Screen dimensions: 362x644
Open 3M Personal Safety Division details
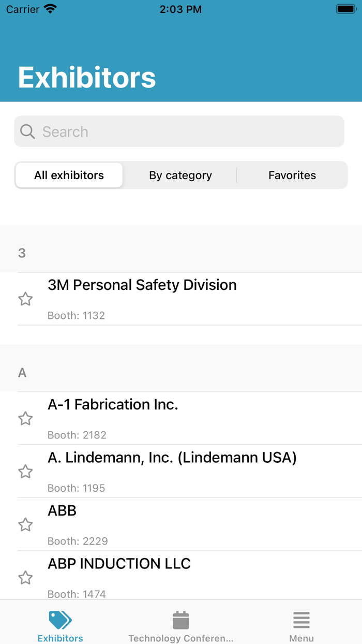(x=142, y=285)
